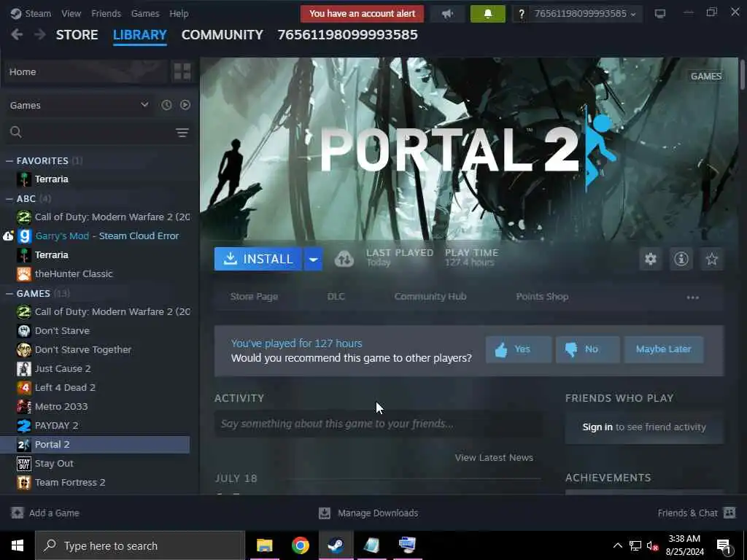Click the question mark help icon
Image resolution: width=747 pixels, height=560 pixels.
coord(521,14)
